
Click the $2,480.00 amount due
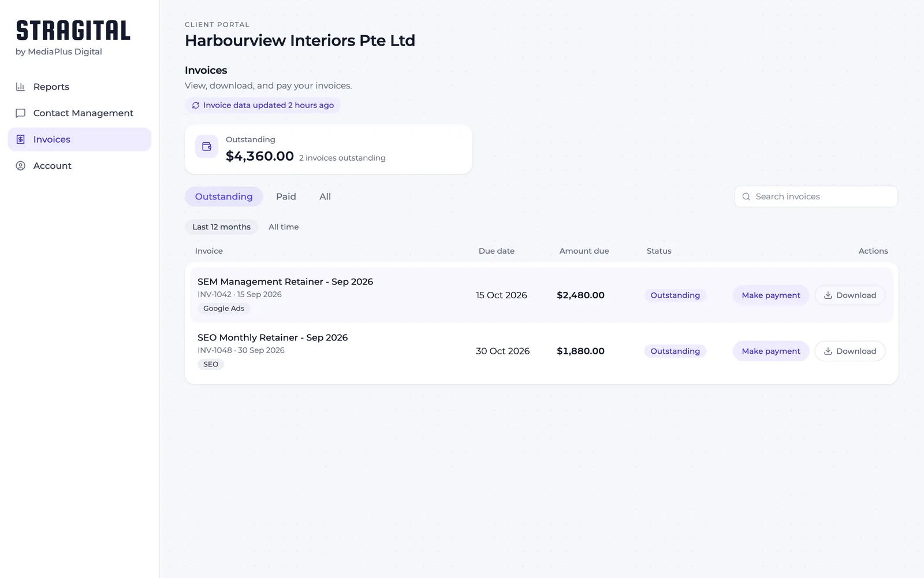click(580, 295)
